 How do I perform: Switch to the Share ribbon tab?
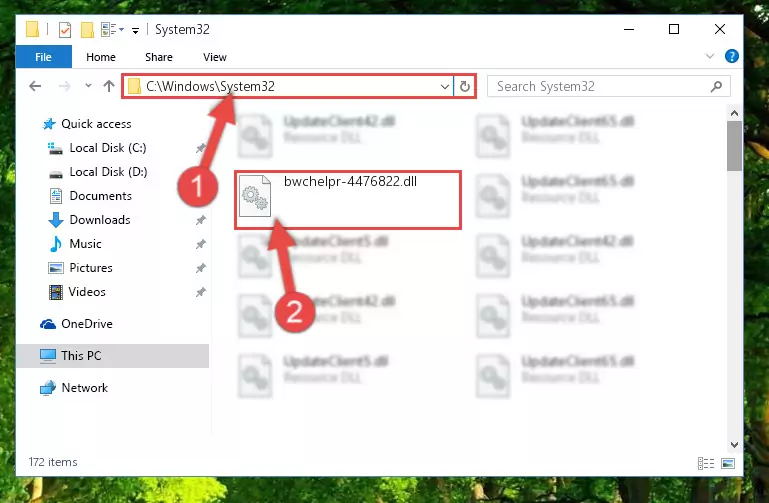159,57
